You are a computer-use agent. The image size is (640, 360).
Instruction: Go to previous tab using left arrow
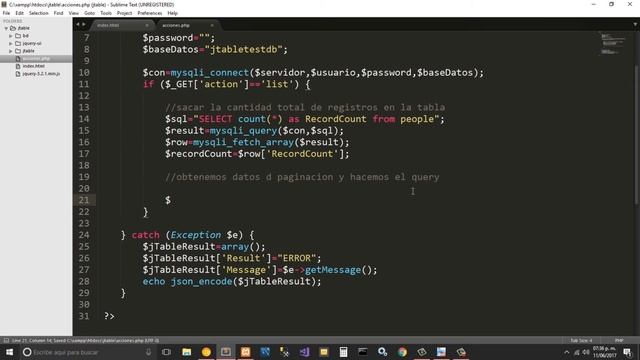click(x=78, y=24)
